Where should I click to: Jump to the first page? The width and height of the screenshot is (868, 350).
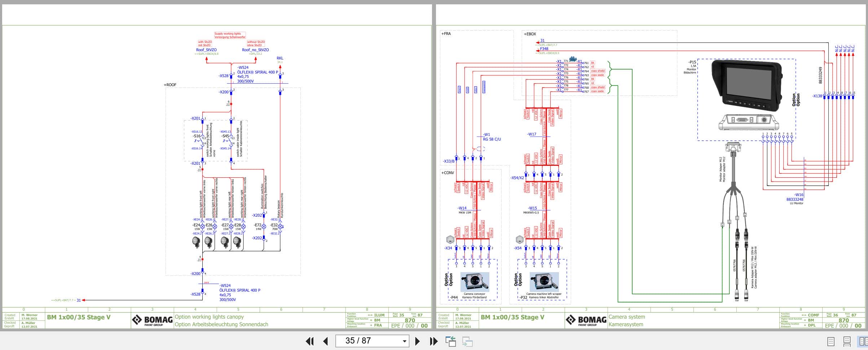[310, 341]
